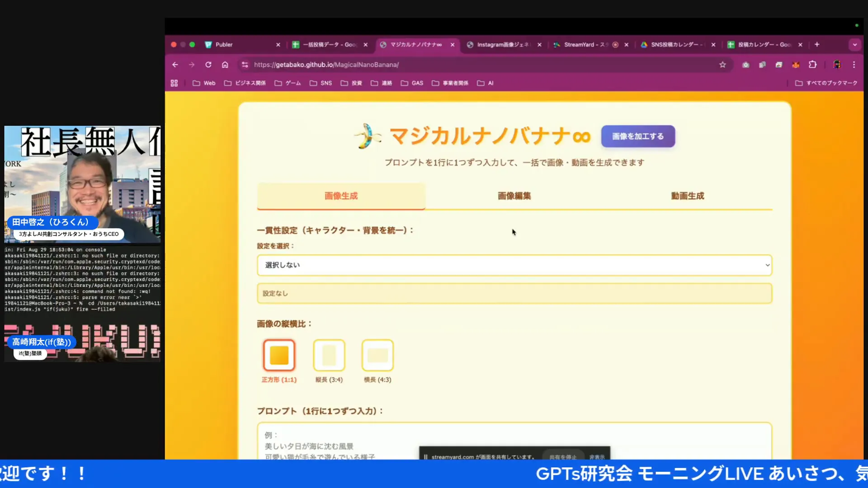
Task: Switch to the 画像編集 tab
Action: click(x=514, y=196)
